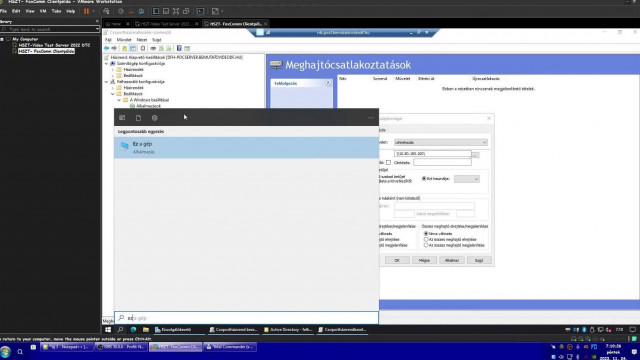Image resolution: width=640 pixels, height=360 pixels.
Task: Click OK in the properties dialog
Action: point(397,260)
